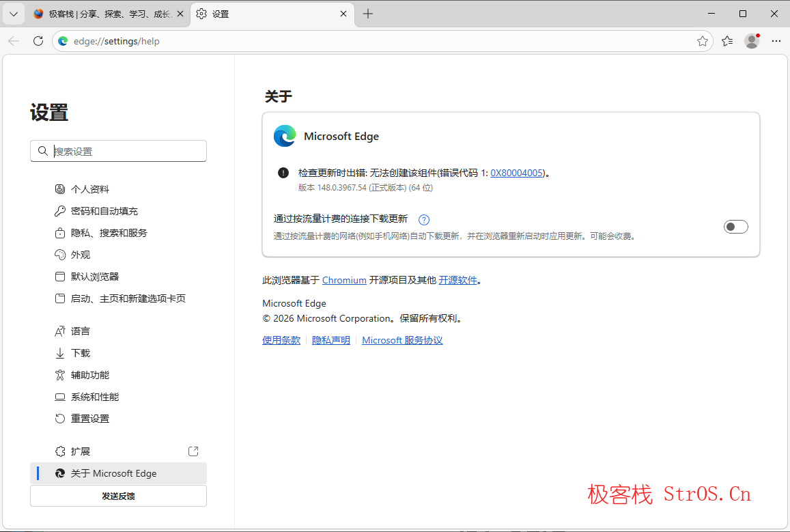
Task: Open 隐私声明 privacy statement link
Action: click(331, 341)
